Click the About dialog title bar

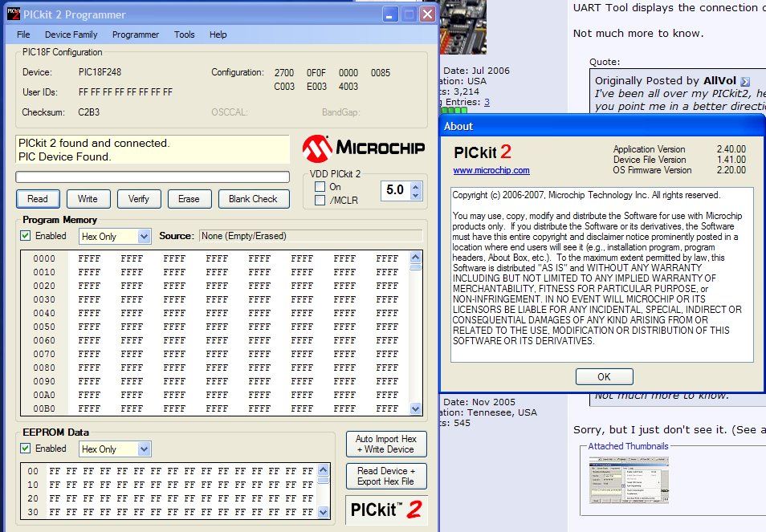point(602,126)
